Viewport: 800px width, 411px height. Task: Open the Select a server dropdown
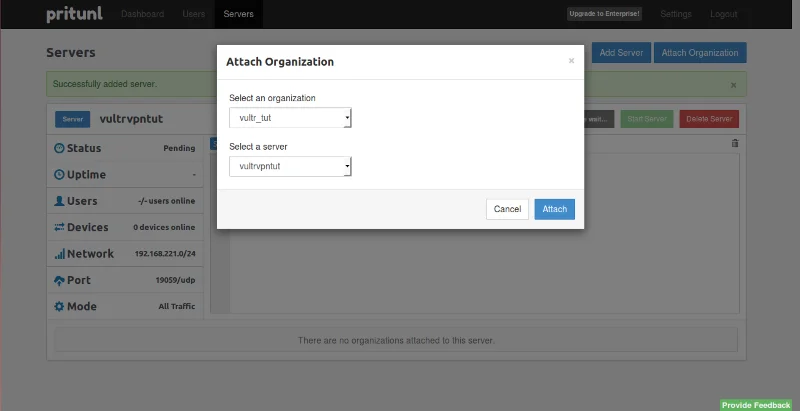coord(290,166)
